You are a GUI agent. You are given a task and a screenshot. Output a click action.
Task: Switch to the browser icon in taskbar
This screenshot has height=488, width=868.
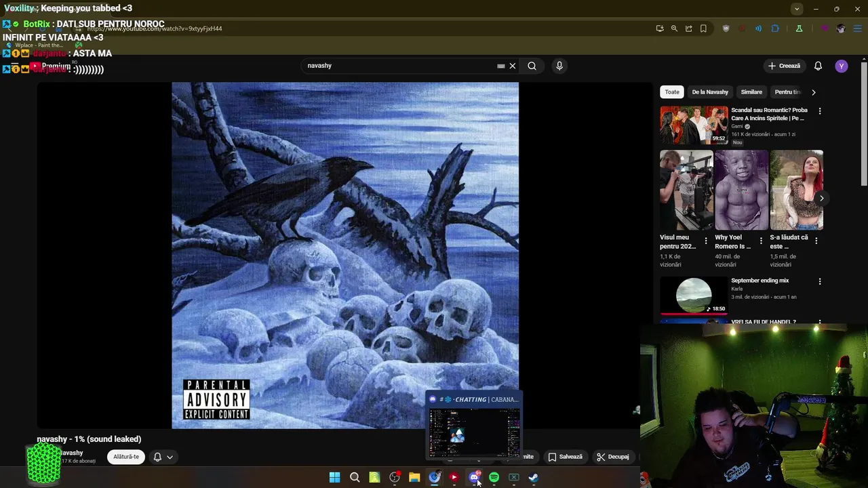click(x=434, y=477)
